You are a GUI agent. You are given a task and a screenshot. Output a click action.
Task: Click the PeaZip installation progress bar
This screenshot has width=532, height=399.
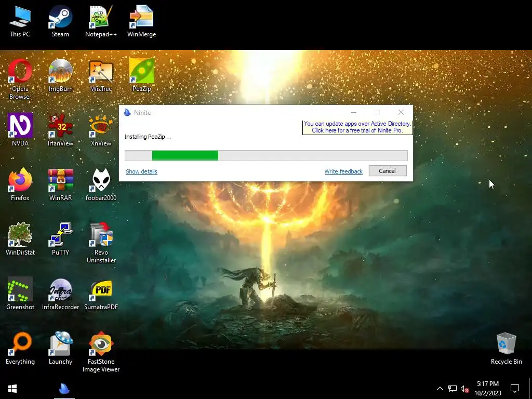266,155
